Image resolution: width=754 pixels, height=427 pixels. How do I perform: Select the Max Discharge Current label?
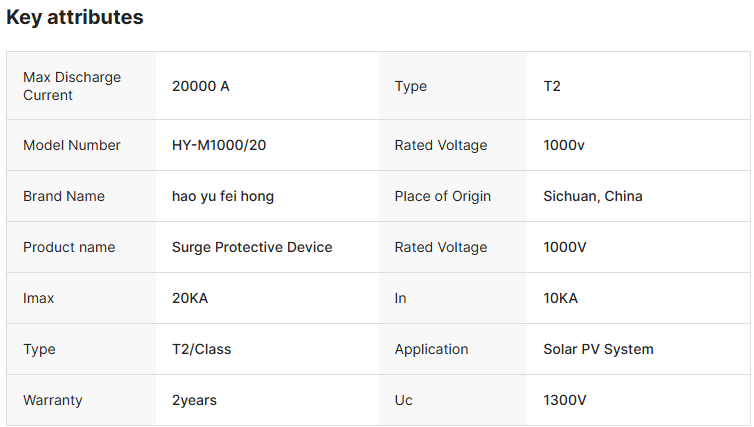point(72,86)
